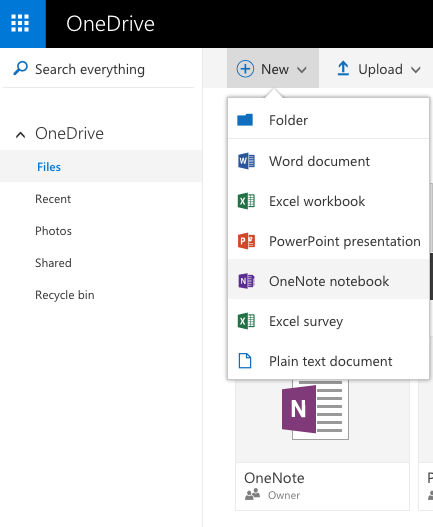Open the app launcher waffle grid
The height and width of the screenshot is (527, 433).
coord(20,24)
